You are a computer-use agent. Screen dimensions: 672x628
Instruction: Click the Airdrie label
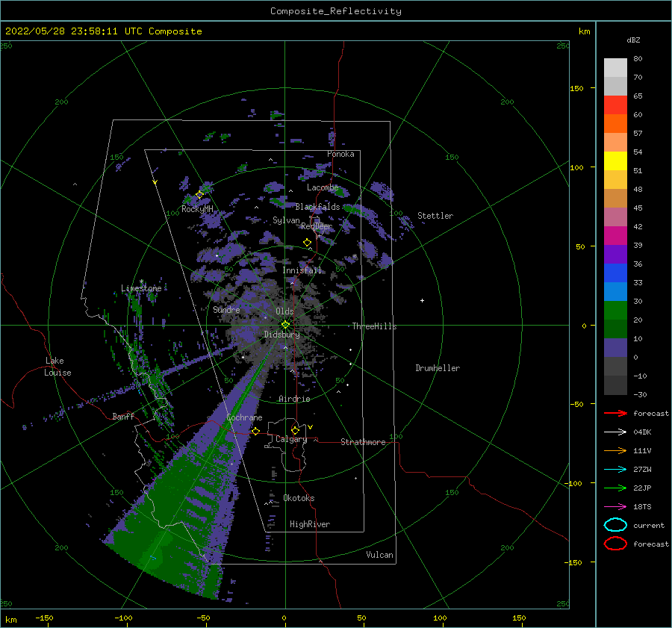coord(294,399)
